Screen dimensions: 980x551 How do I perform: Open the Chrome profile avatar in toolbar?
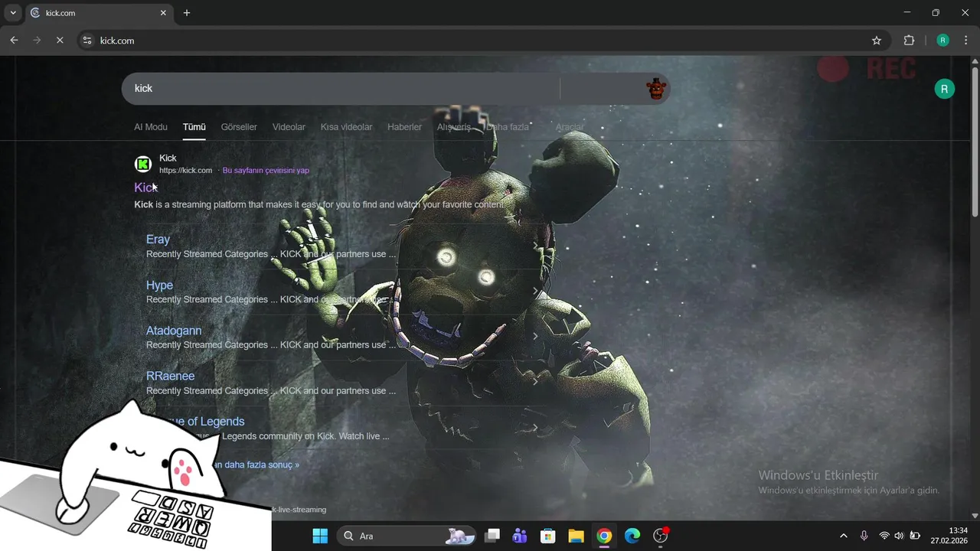942,41
